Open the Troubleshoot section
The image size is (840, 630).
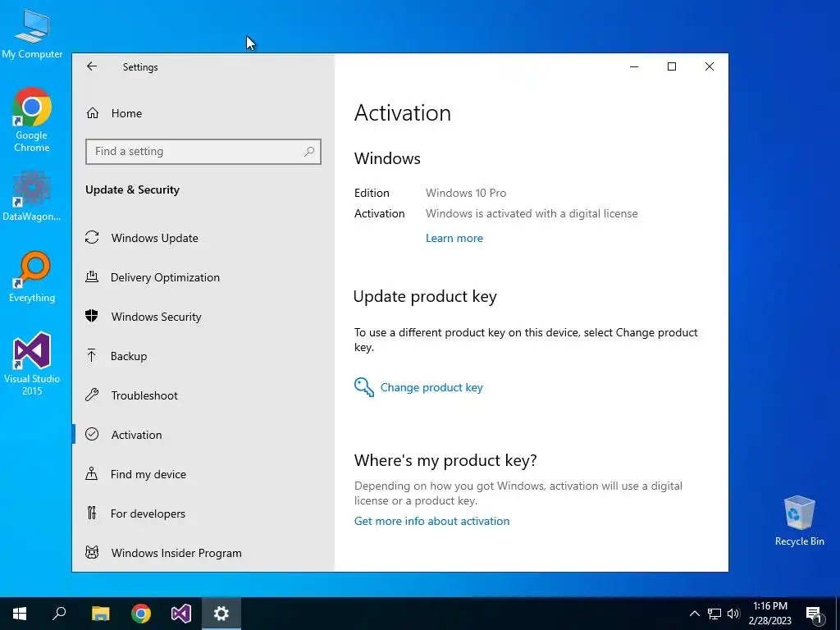pos(203,395)
